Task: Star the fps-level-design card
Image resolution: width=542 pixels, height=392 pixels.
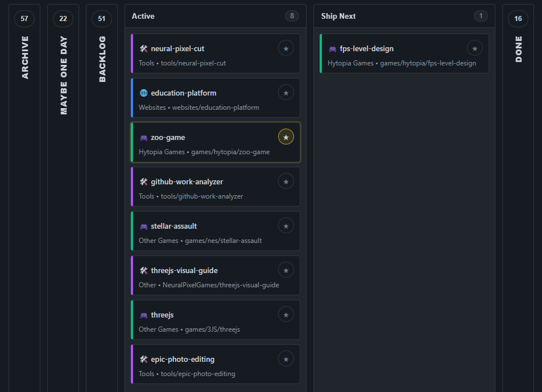Action: [x=474, y=48]
